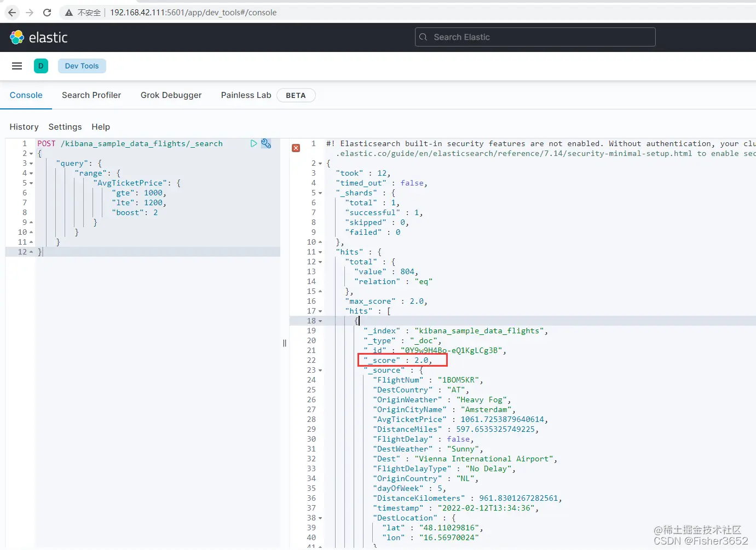Collapse the "AvgTicketPrice" fold at line 5
Screen dimensions: 756x550
[x=31, y=183]
